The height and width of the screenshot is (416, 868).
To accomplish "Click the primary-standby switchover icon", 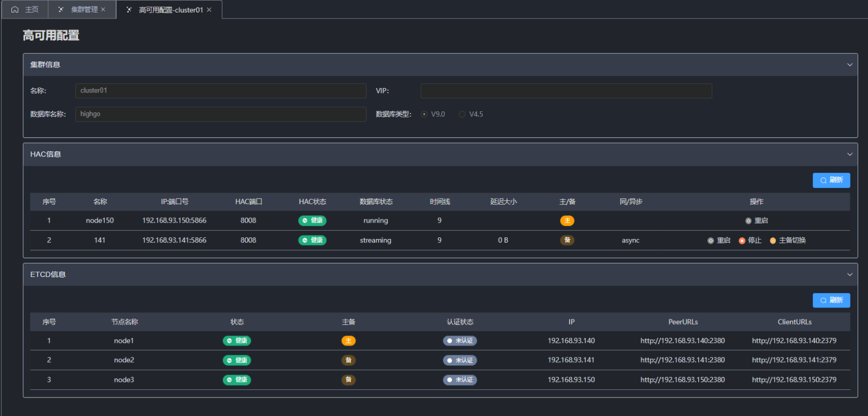I will coord(773,241).
